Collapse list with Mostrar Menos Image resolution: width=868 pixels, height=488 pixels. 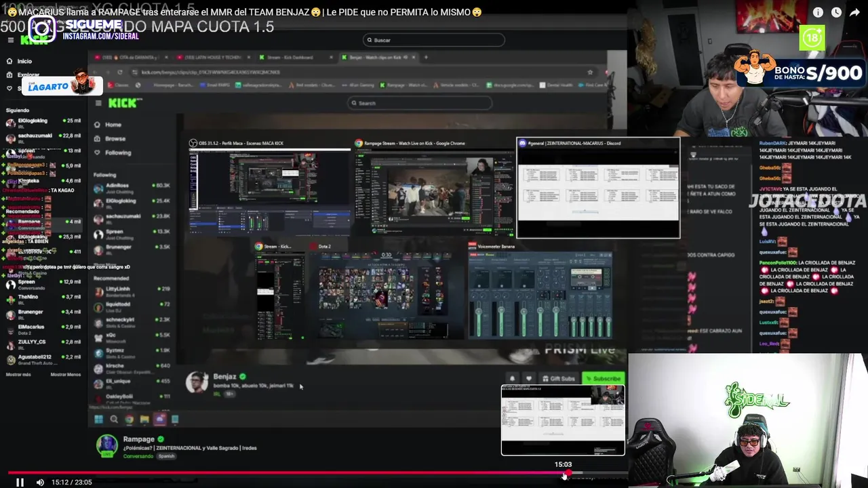(66, 374)
